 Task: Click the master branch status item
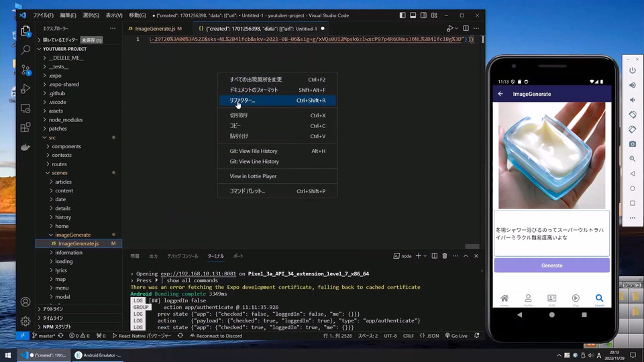[x=44, y=336]
